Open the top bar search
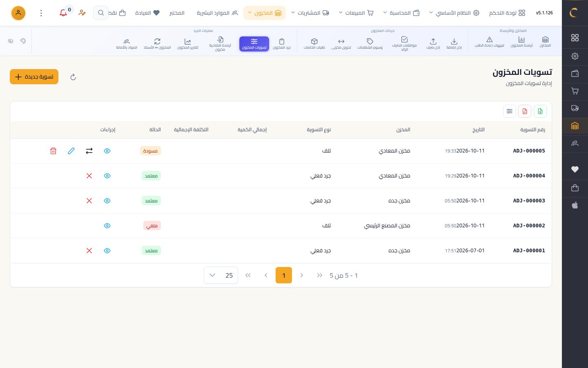This screenshot has height=368, width=588. (101, 13)
